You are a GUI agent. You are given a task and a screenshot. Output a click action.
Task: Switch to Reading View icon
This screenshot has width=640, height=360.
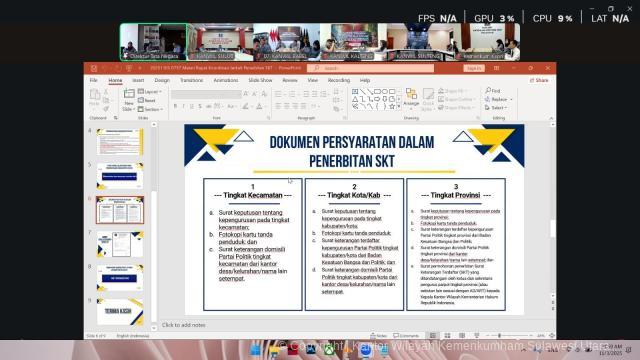coord(462,336)
